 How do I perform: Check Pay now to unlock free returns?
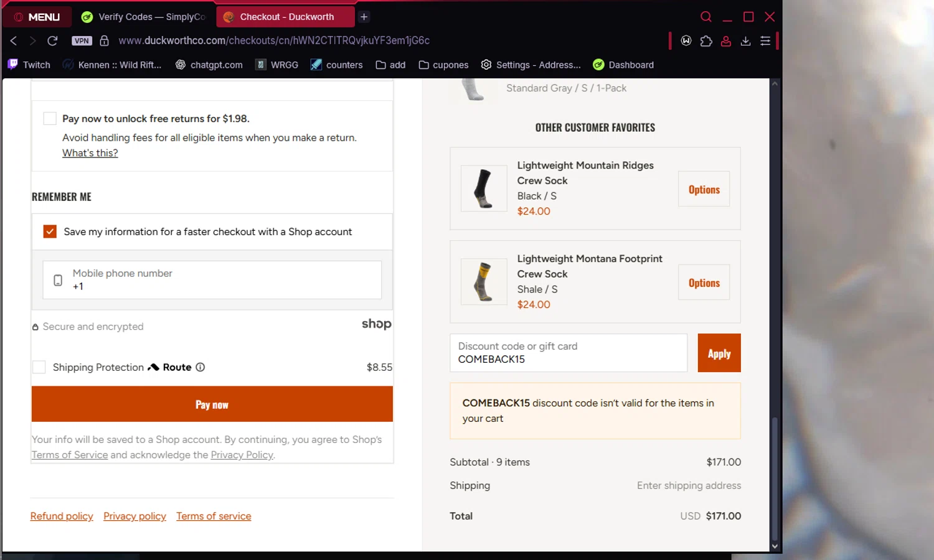tap(50, 118)
